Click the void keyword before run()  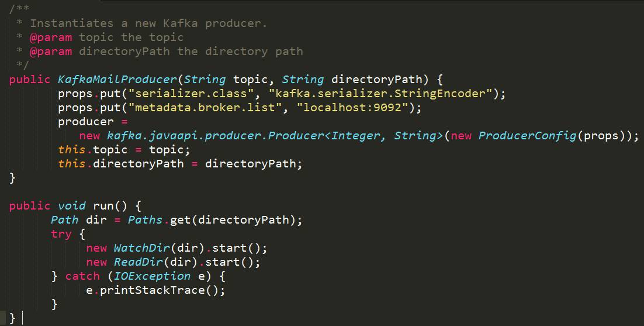[x=72, y=205]
